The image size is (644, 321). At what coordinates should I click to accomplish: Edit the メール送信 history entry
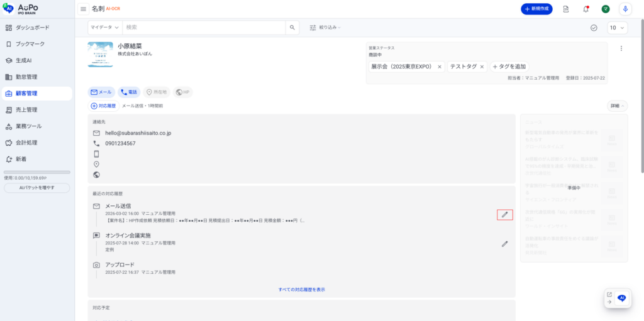[x=504, y=215]
